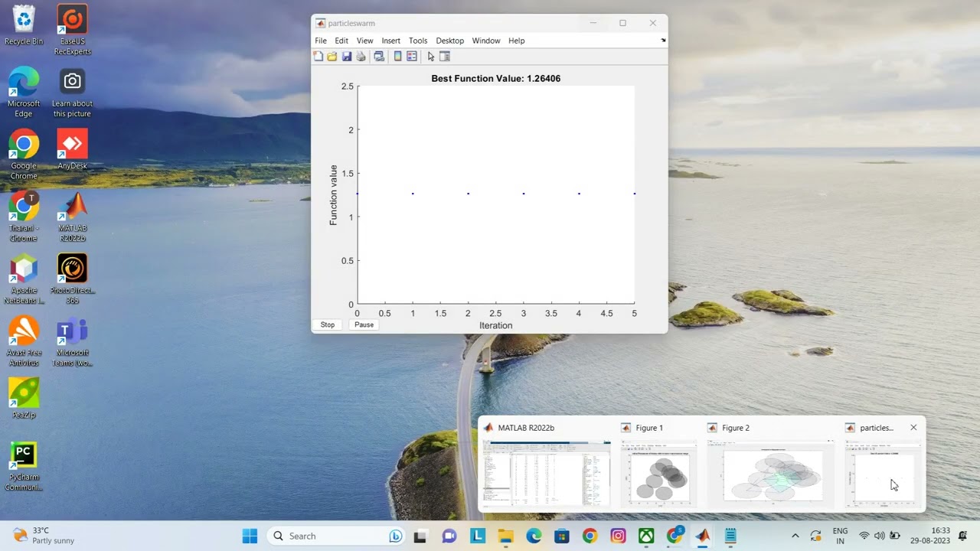Open Notepad from the taskbar

(x=730, y=536)
